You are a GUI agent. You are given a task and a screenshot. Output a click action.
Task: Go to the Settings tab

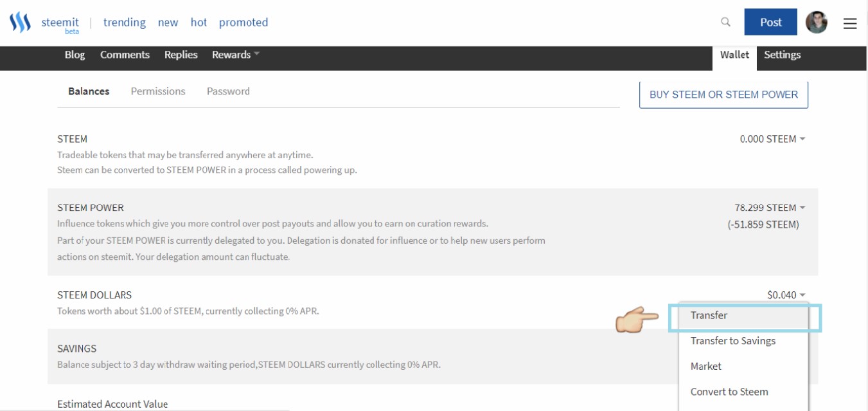[x=782, y=55]
